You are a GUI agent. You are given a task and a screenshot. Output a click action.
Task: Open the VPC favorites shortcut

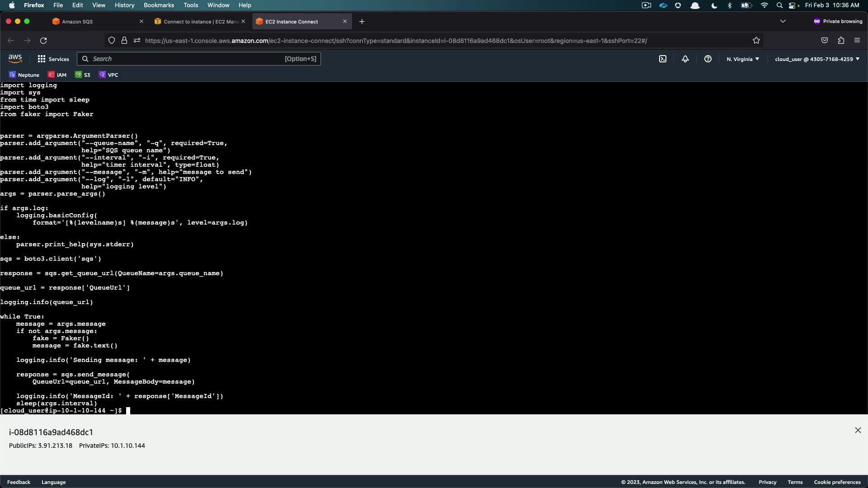coord(108,75)
